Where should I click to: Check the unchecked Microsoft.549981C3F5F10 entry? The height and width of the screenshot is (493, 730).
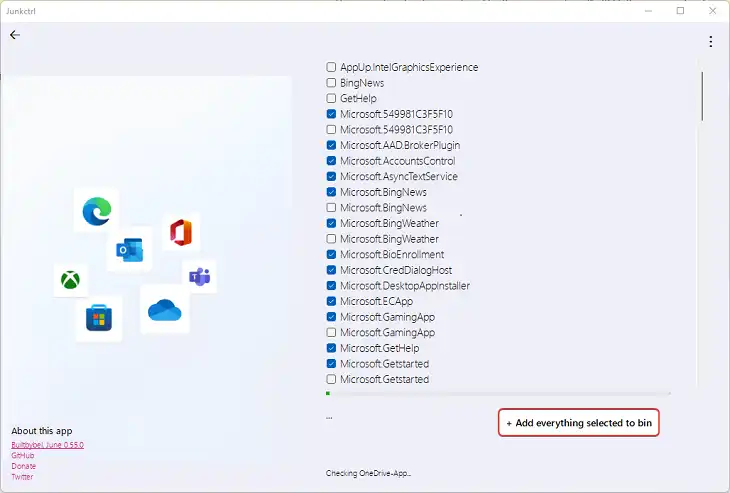coord(331,129)
